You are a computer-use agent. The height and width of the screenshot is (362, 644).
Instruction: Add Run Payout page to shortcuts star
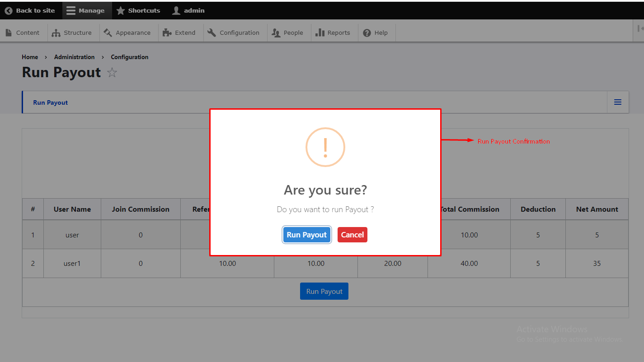112,73
